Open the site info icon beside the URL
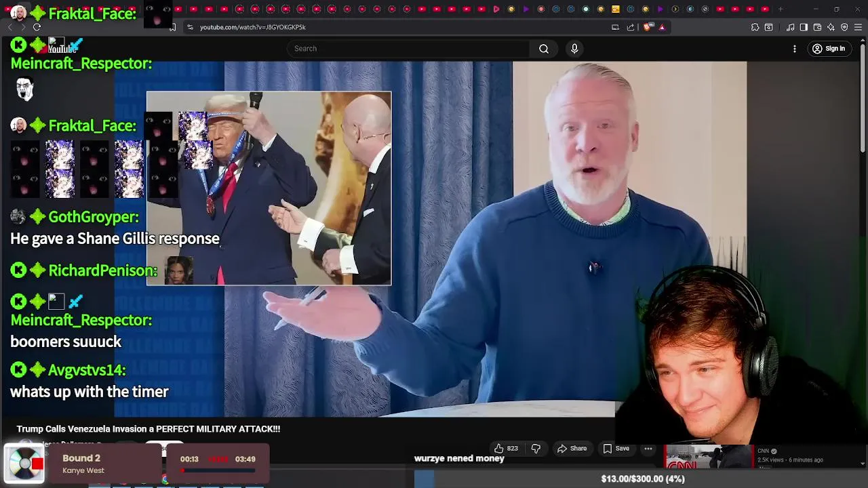This screenshot has height=488, width=868. pyautogui.click(x=190, y=27)
